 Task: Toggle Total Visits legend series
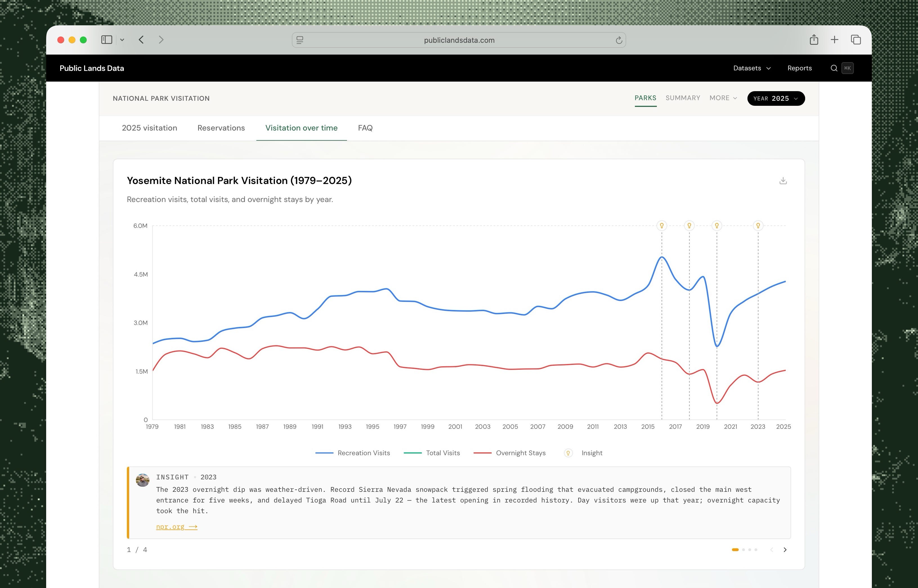tap(431, 453)
